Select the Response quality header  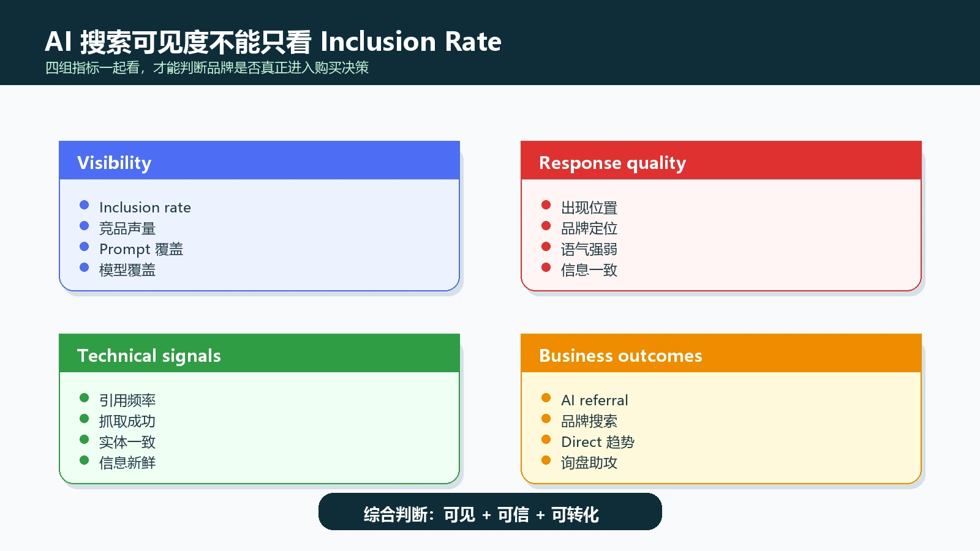pos(722,160)
